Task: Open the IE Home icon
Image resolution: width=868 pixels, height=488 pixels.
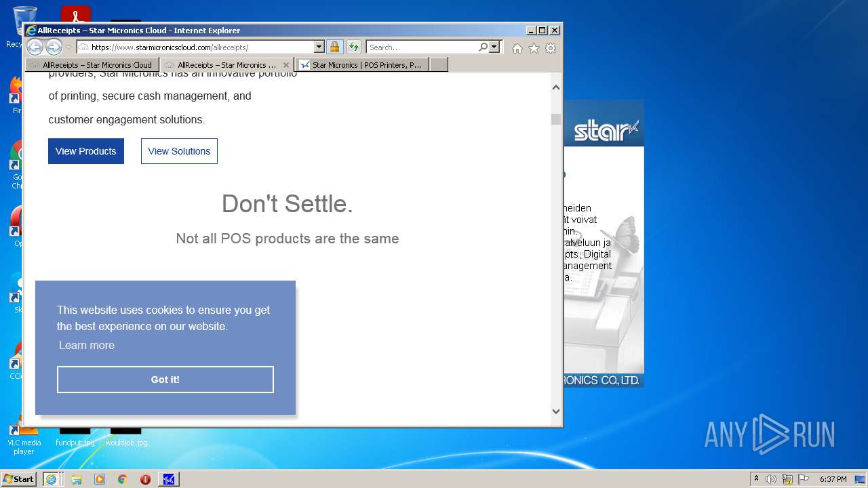Action: click(x=517, y=48)
